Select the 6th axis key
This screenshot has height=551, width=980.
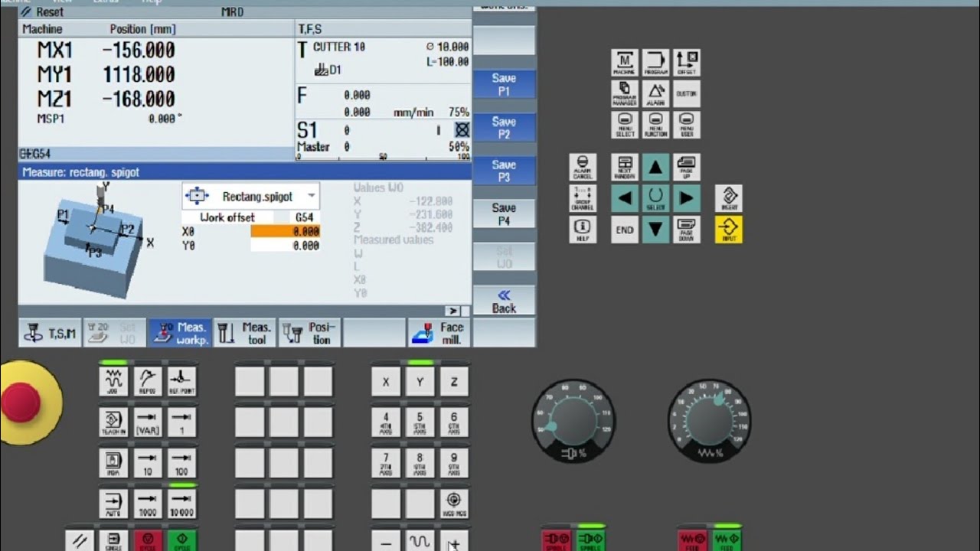tap(454, 422)
